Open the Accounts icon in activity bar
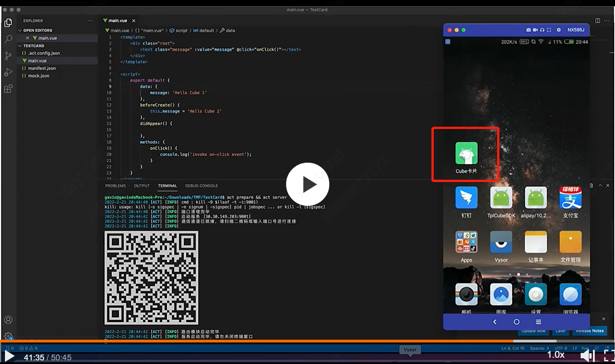This screenshot has height=364, width=615. (8, 320)
